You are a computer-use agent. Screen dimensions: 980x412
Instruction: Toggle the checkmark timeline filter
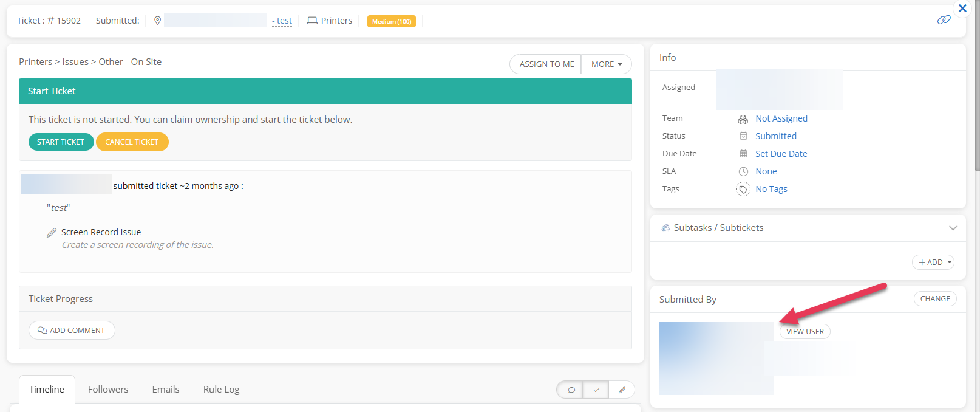(x=596, y=390)
